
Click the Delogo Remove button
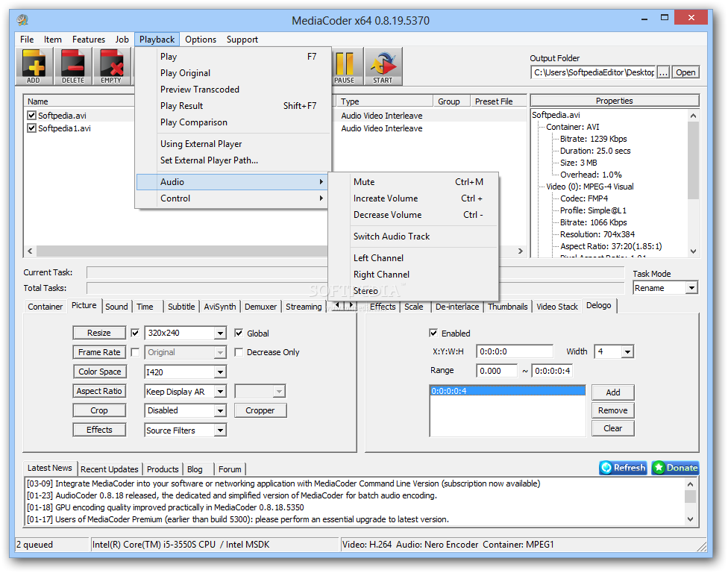pos(613,410)
